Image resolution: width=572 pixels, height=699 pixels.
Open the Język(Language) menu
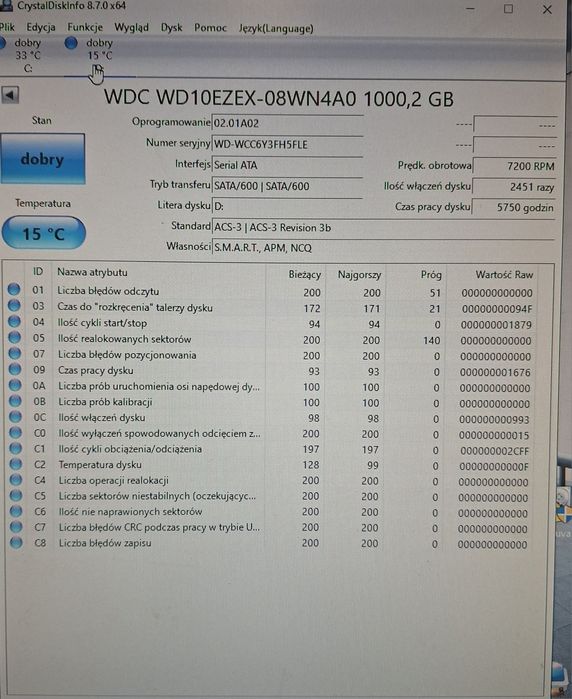(276, 29)
